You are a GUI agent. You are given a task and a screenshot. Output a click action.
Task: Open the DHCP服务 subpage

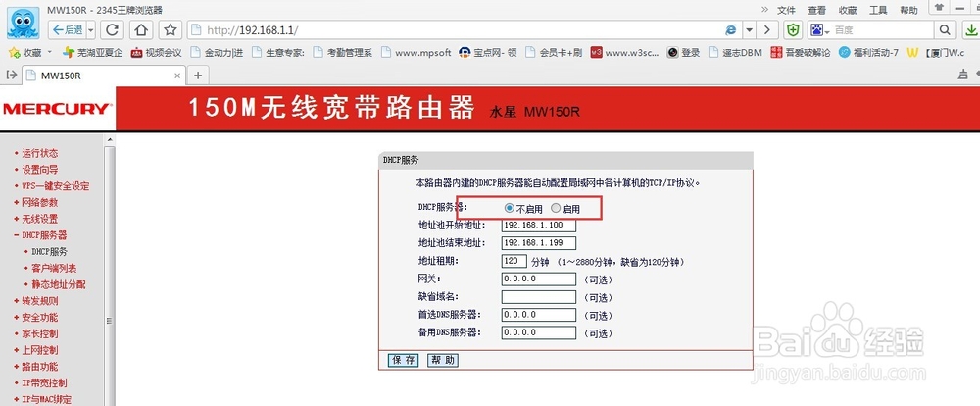[x=49, y=252]
